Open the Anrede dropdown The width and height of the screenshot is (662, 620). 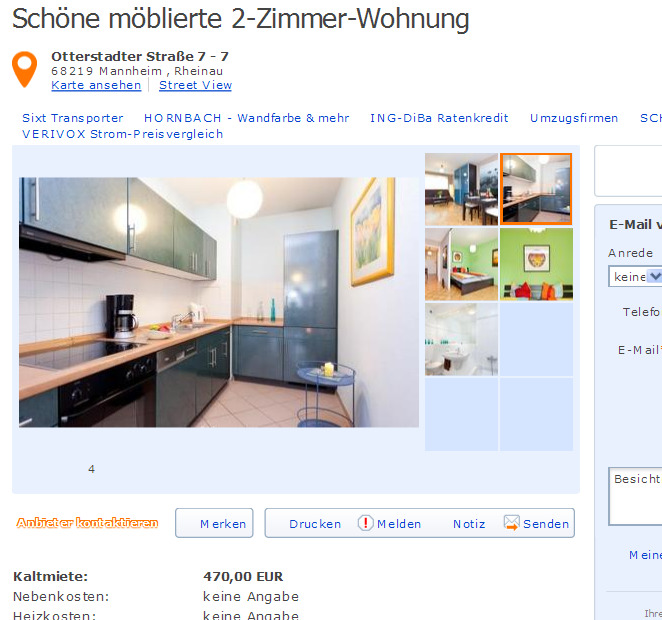(x=635, y=276)
